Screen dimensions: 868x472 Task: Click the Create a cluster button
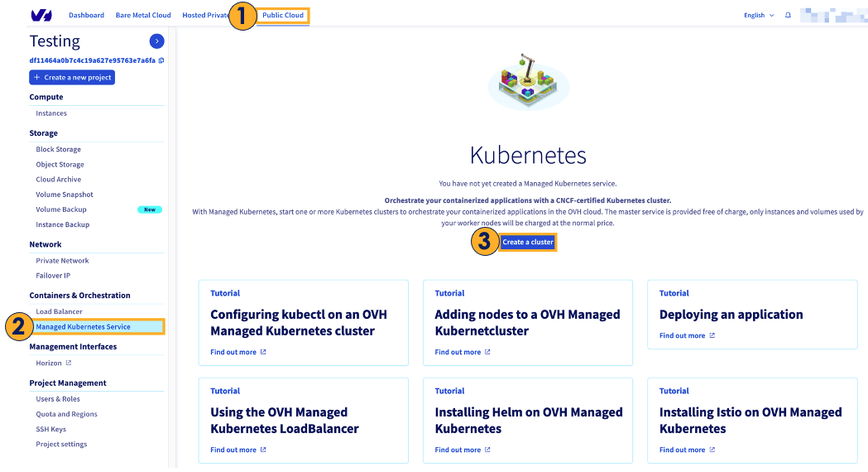point(528,242)
